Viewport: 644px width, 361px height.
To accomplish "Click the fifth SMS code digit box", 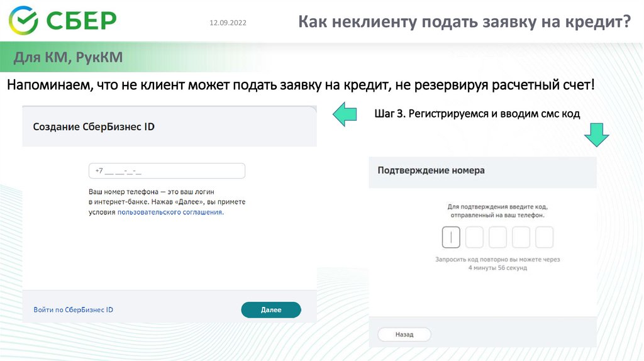I will (x=544, y=237).
